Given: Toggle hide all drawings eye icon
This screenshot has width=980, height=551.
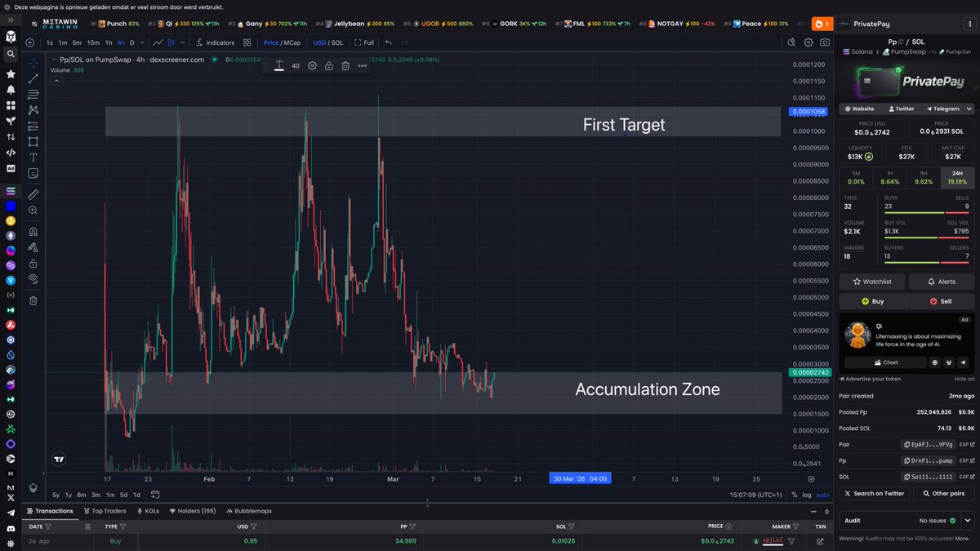Looking at the screenshot, I should click(x=33, y=278).
